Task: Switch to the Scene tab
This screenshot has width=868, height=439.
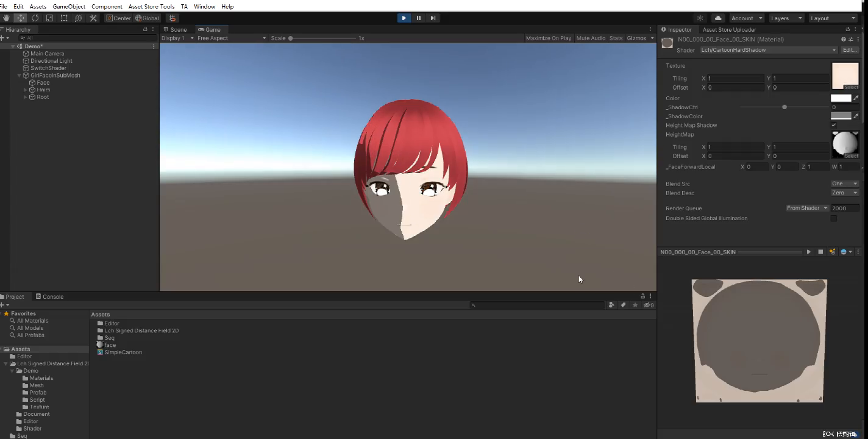Action: pyautogui.click(x=175, y=29)
